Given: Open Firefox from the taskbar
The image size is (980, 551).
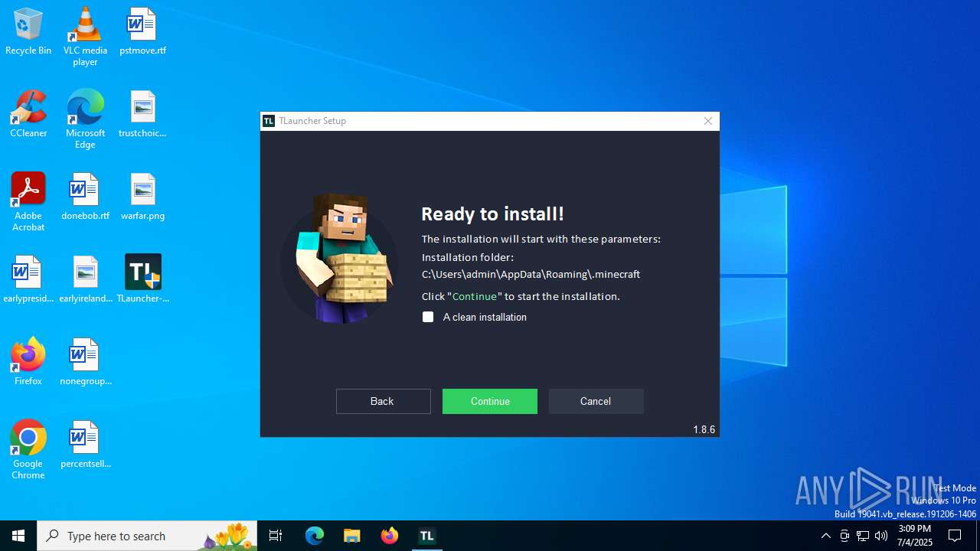Looking at the screenshot, I should pyautogui.click(x=390, y=536).
